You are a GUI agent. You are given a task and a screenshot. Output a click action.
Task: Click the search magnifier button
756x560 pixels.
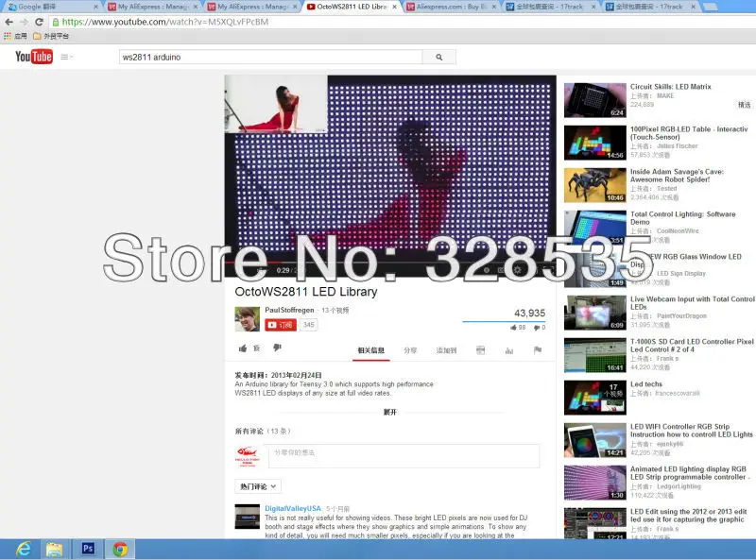tap(438, 57)
